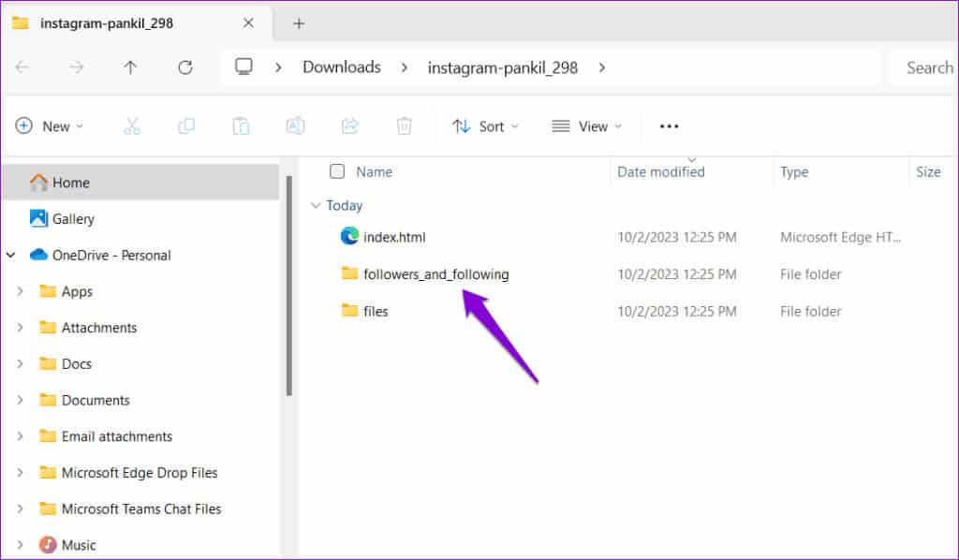The height and width of the screenshot is (560, 959).
Task: Click Downloads in the address breadcrumb
Action: [342, 67]
